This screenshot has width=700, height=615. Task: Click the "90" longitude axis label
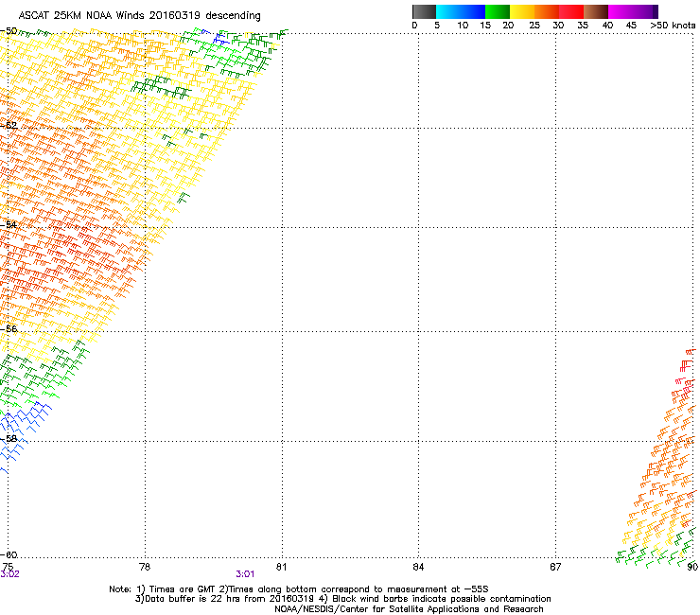pyautogui.click(x=692, y=567)
